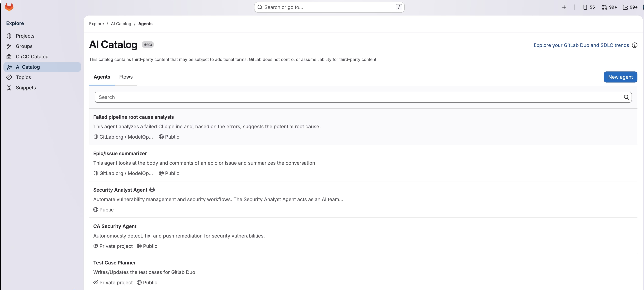Click the plus create-new icon

click(x=564, y=7)
